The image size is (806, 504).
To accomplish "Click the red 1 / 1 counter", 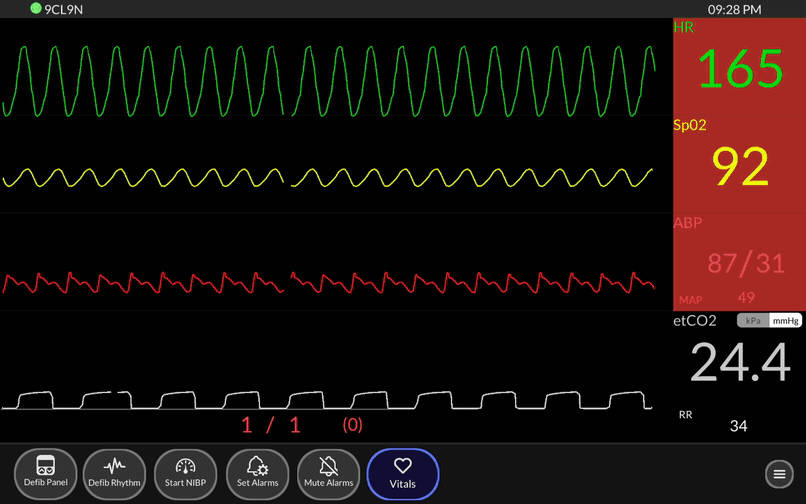I will [x=271, y=425].
